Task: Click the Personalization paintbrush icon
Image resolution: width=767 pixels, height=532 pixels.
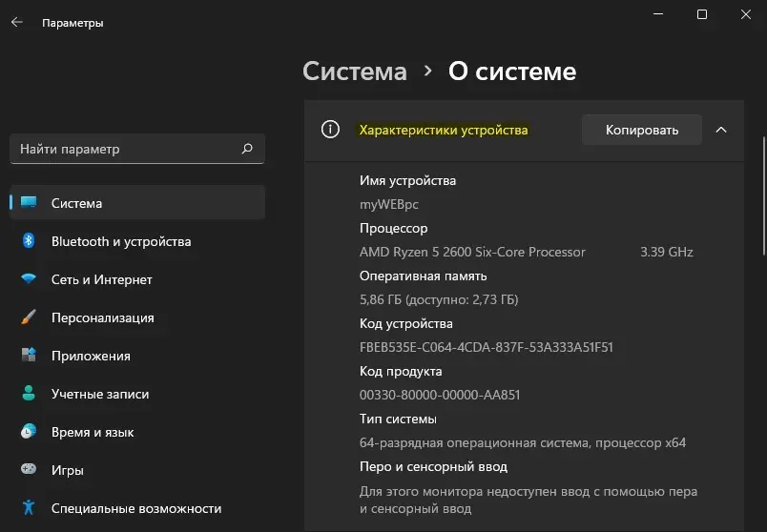Action: coord(29,317)
